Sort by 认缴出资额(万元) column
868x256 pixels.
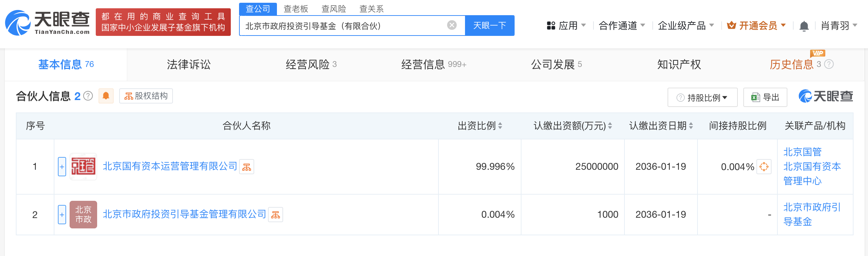[610, 126]
